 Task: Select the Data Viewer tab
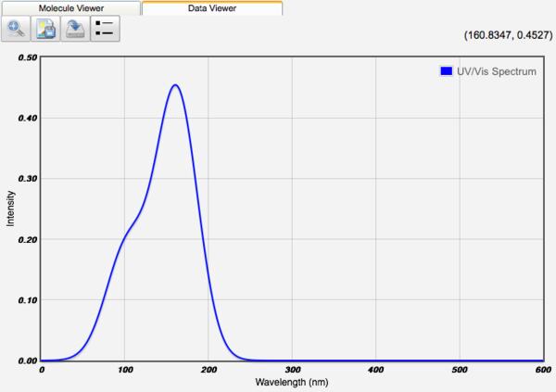212,7
